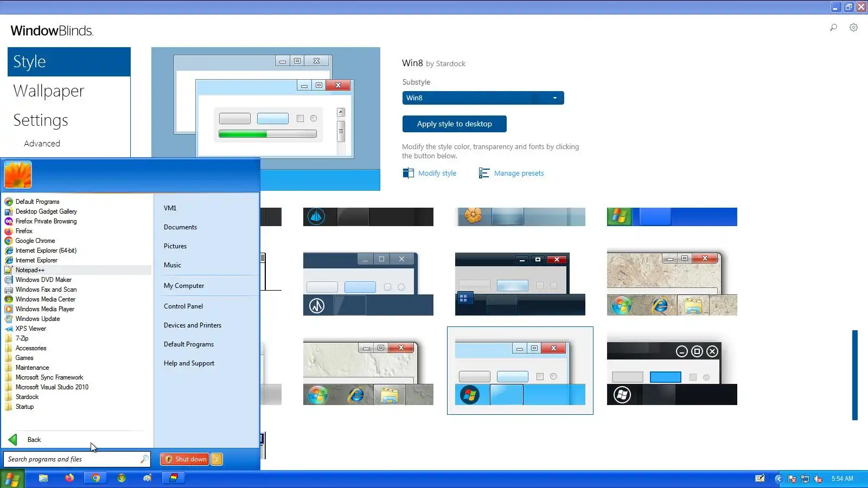Viewport: 868px width, 488px height.
Task: Select the black style with circular window buttons
Action: [x=672, y=373]
